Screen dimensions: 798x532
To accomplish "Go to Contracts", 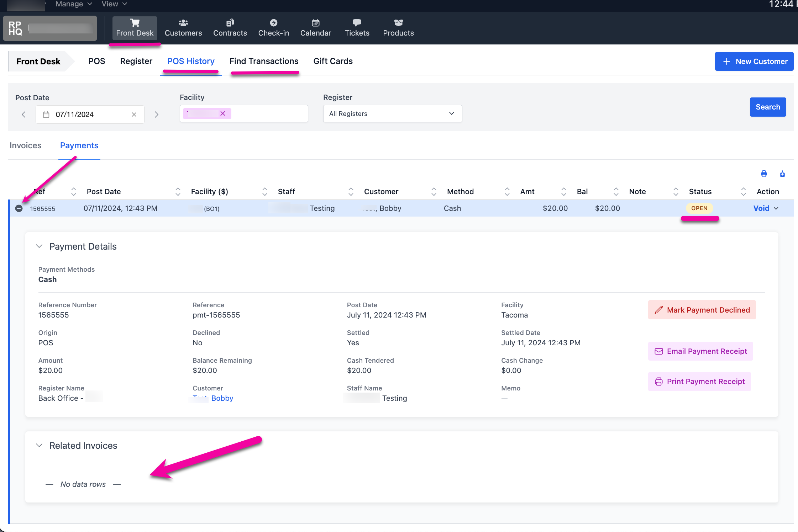I will pyautogui.click(x=230, y=28).
